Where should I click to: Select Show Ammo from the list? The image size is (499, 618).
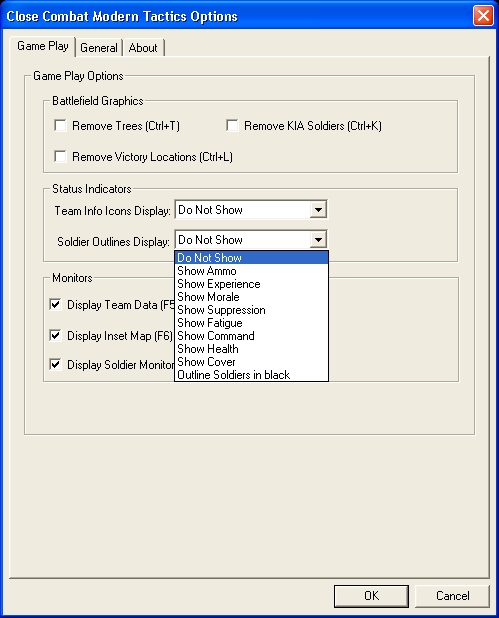[251, 271]
